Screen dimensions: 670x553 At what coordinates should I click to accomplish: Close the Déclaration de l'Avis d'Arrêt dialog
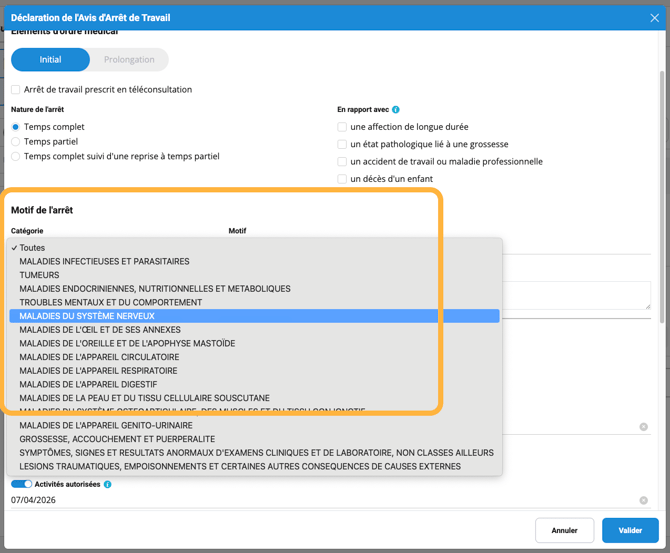pos(655,18)
